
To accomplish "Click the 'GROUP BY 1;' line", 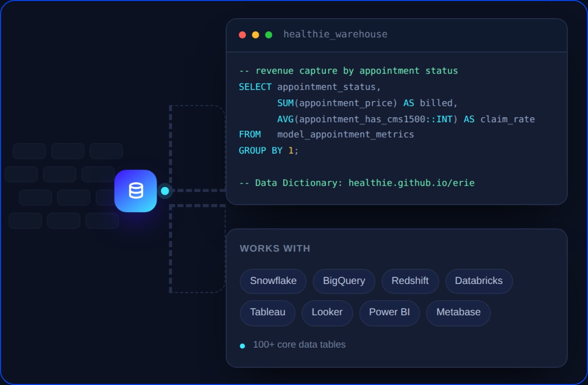I will (x=269, y=151).
